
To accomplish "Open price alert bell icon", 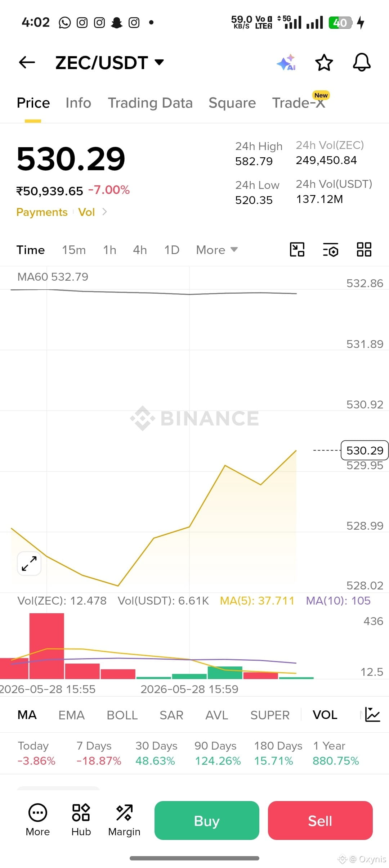I will 362,62.
